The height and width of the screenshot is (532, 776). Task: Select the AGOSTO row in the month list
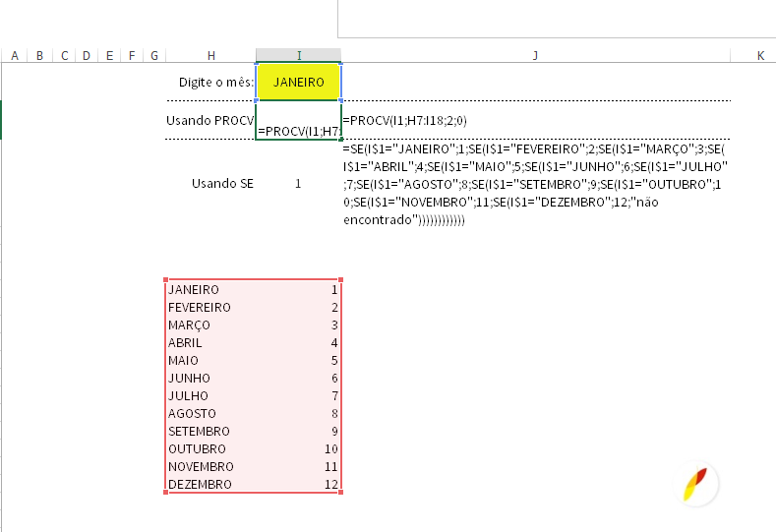coord(193,414)
